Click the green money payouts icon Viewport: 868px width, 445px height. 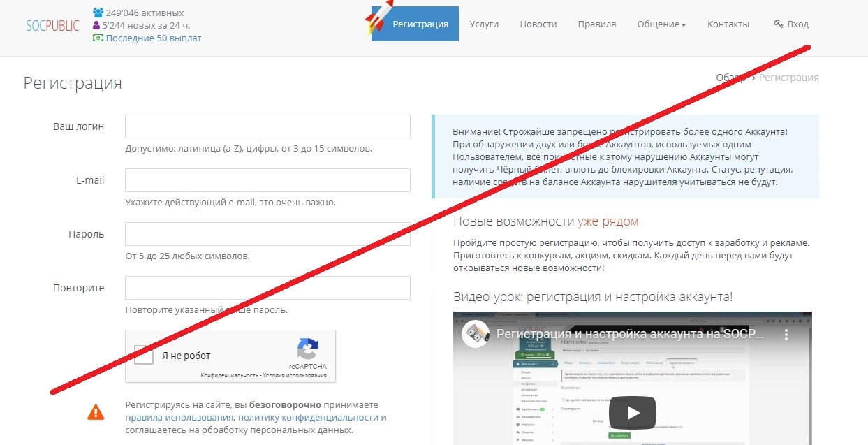point(98,38)
